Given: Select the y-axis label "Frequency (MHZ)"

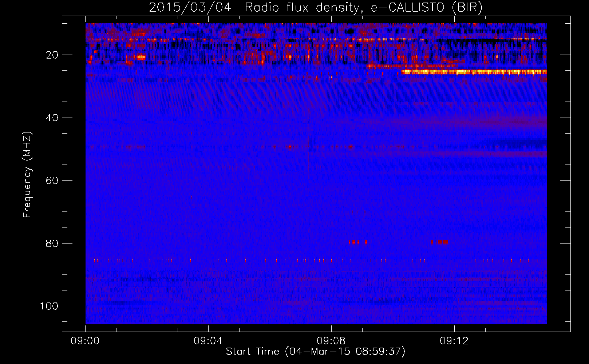Looking at the screenshot, I should [x=27, y=175].
